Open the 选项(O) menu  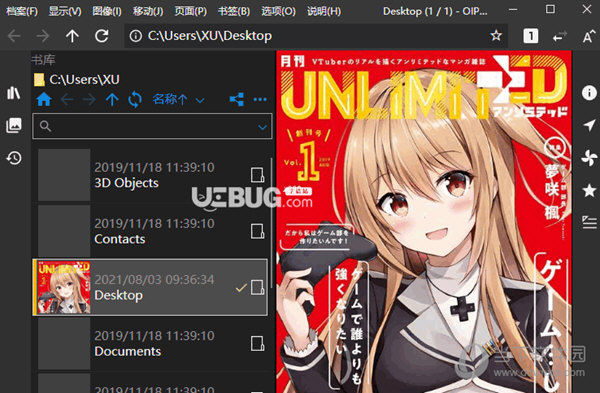pos(278,11)
